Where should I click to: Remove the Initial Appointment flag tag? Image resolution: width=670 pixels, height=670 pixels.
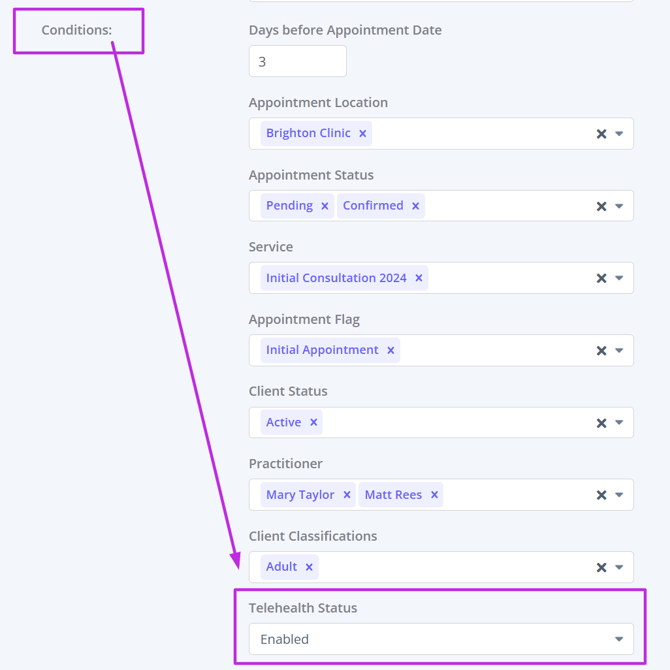pos(391,350)
